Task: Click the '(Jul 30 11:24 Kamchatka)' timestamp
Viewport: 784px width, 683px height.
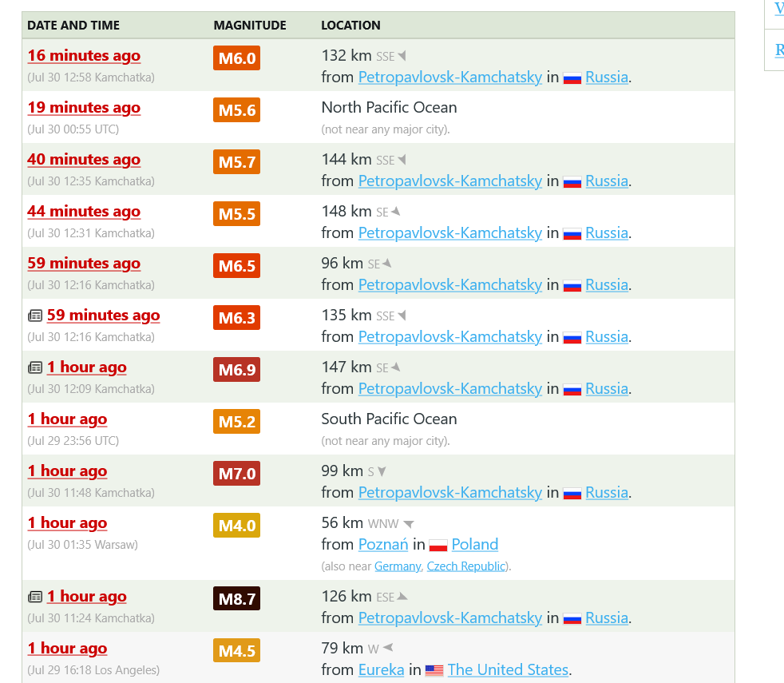Action: (x=91, y=618)
